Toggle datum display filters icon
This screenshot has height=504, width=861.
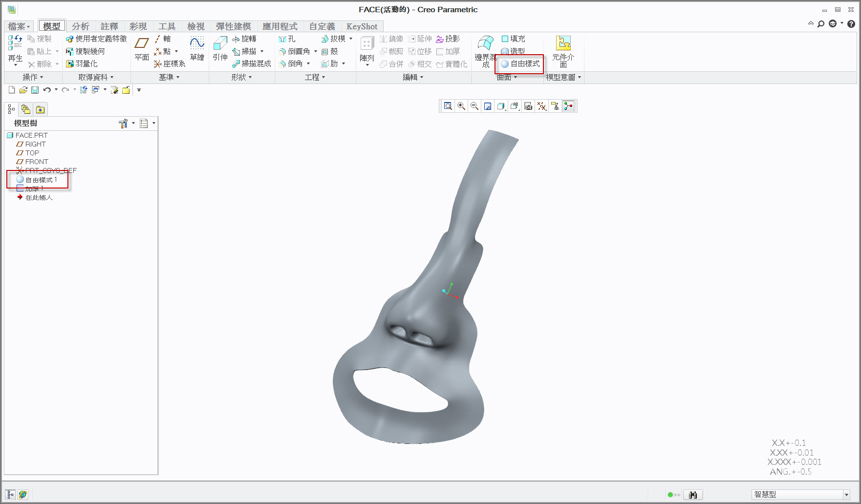click(x=542, y=106)
